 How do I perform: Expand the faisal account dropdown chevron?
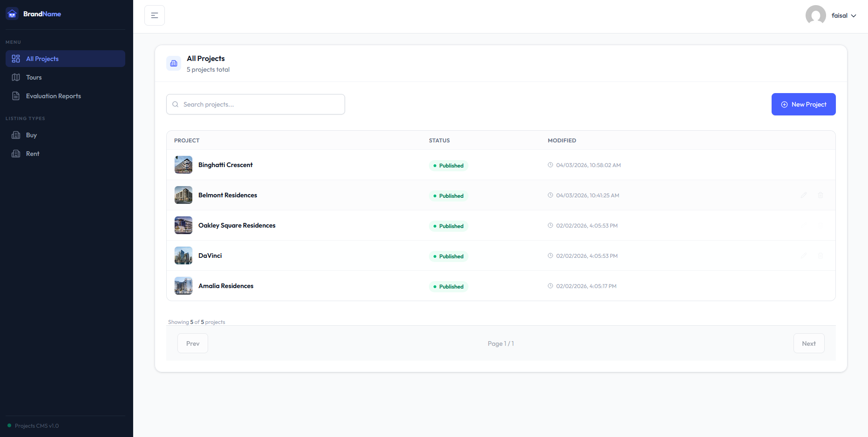point(854,16)
